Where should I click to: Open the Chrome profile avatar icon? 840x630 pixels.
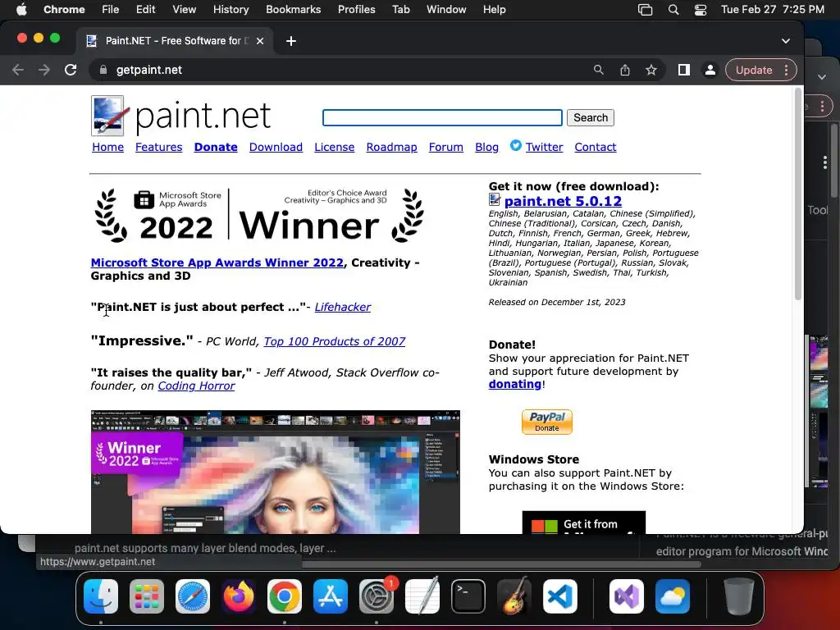pos(710,70)
